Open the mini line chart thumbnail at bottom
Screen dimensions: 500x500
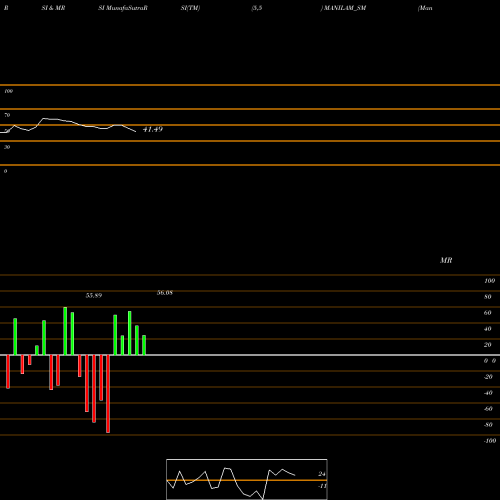247,479
